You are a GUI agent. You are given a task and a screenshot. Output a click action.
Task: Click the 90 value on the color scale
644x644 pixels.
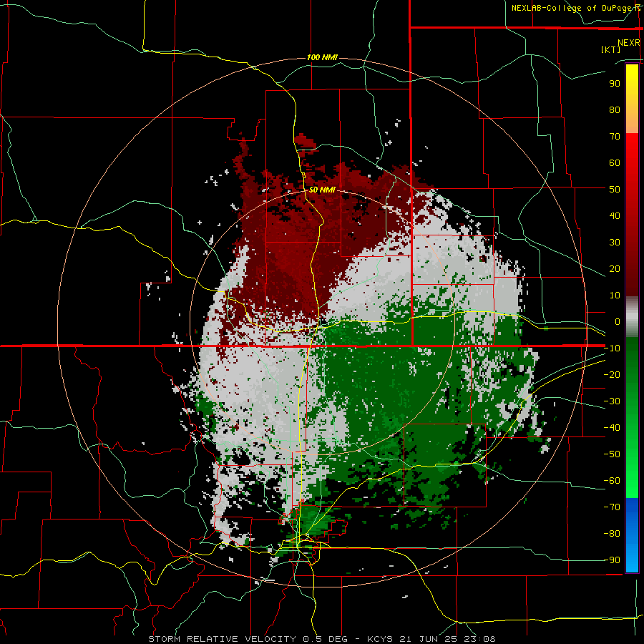(615, 84)
